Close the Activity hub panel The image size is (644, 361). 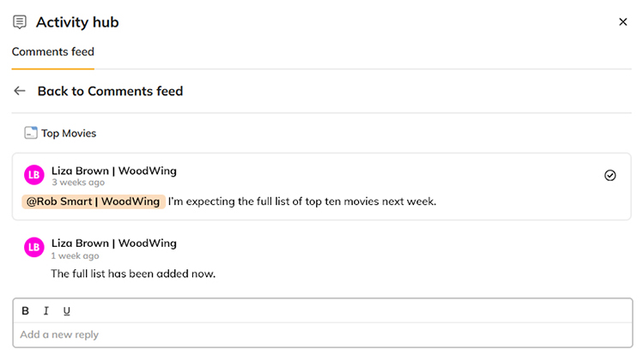click(x=623, y=22)
